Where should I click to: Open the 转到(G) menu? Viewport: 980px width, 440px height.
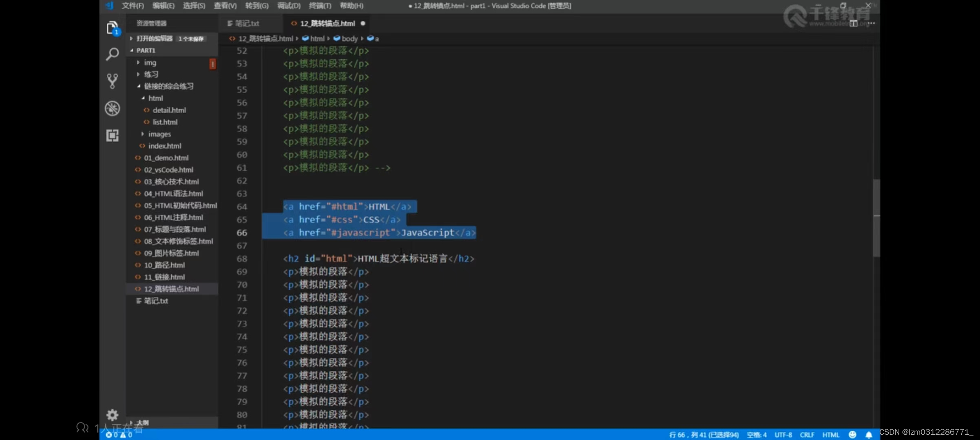257,6
